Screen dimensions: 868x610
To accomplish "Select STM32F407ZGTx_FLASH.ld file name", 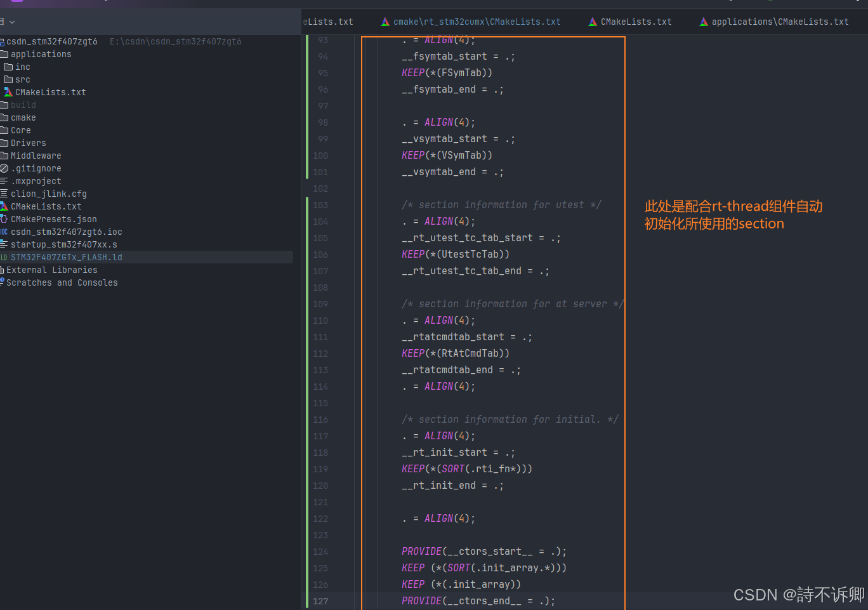I will click(x=67, y=257).
